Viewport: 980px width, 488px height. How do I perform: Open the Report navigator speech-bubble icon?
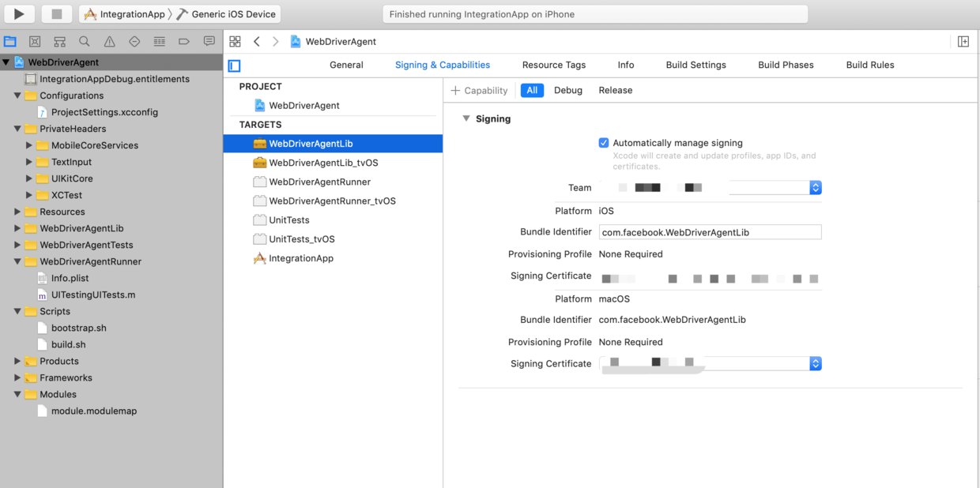pos(209,41)
